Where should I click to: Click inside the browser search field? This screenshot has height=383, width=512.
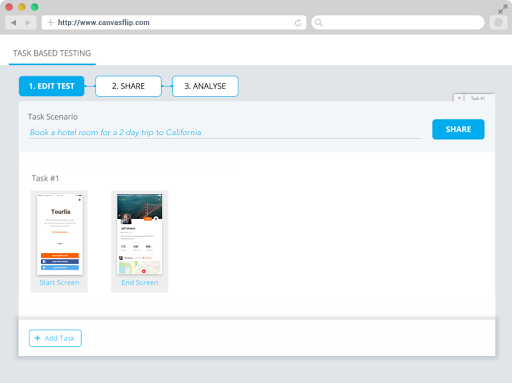(398, 23)
